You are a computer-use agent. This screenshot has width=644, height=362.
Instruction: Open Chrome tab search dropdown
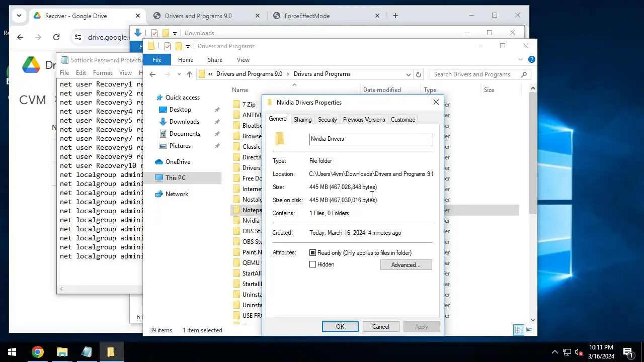coord(19,16)
